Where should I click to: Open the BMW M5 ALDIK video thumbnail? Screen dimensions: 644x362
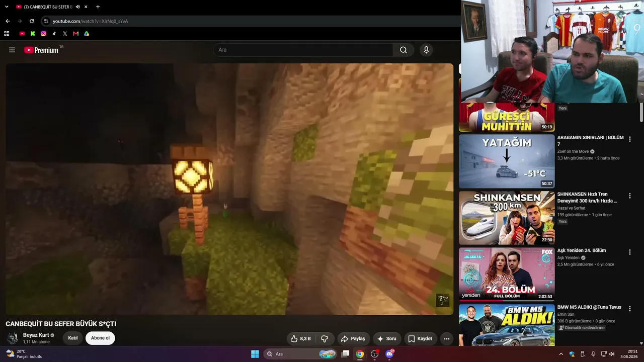coord(507,325)
